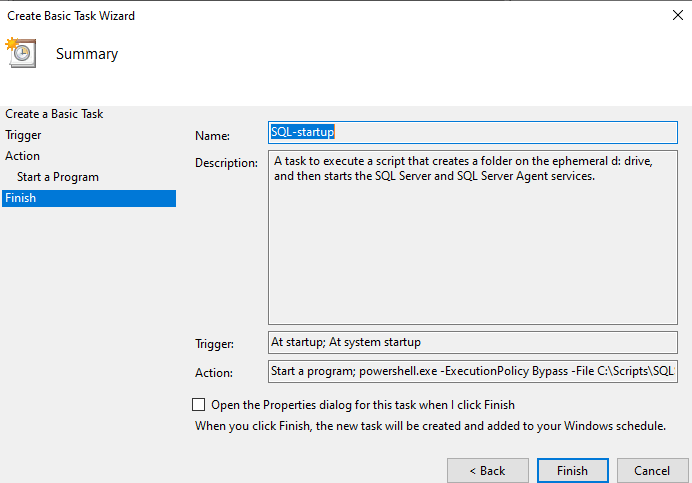Image resolution: width=692 pixels, height=483 pixels.
Task: Click the Name field containing SQL-startup
Action: coord(473,132)
